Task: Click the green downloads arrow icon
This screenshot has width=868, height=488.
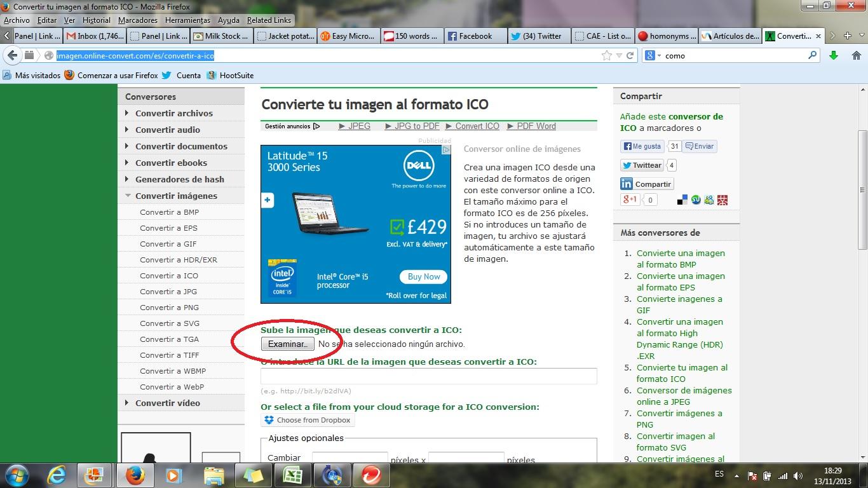Action: (834, 55)
